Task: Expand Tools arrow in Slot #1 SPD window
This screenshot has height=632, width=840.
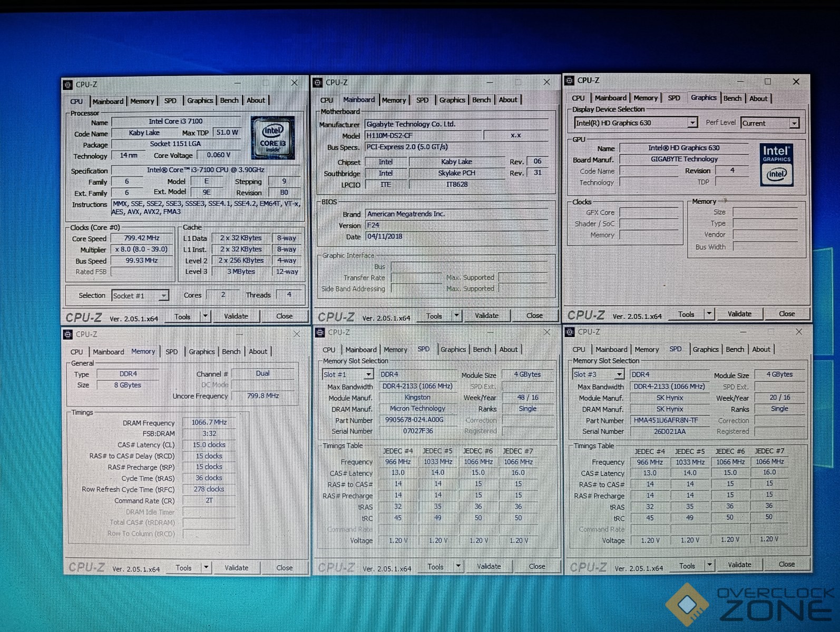Action: pos(458,566)
